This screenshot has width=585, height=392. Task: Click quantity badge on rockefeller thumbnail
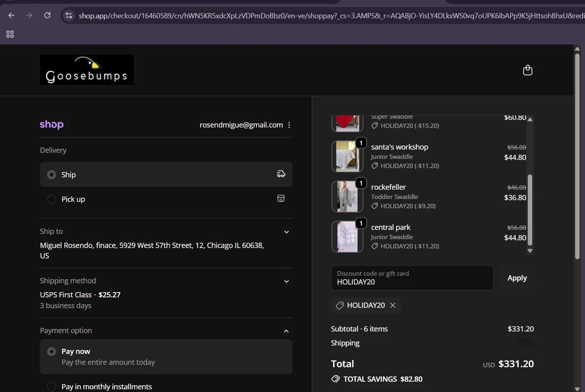(x=361, y=183)
